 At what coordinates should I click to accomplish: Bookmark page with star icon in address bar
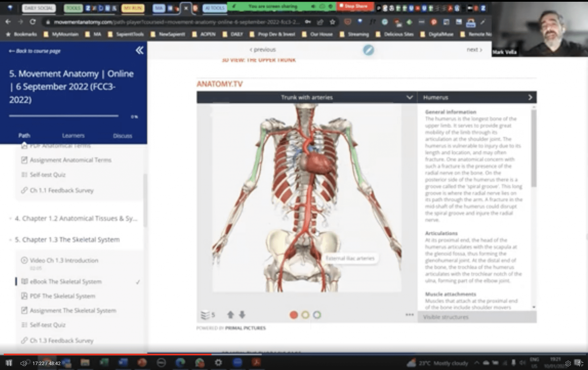[332, 22]
